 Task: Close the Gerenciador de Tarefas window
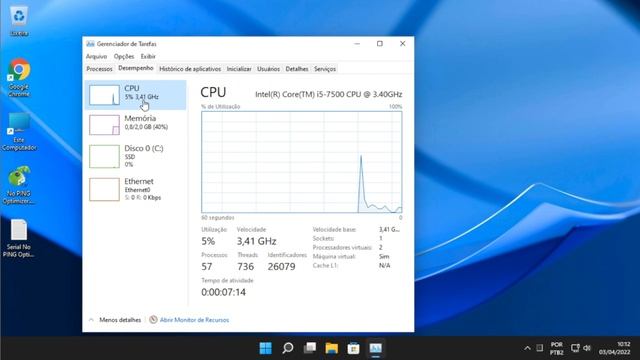click(x=402, y=43)
